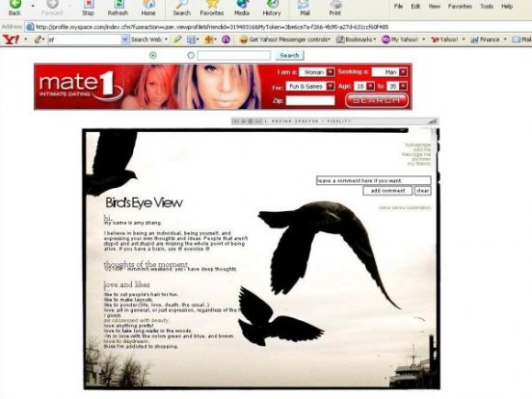Click the Yahoo toolbar pencil edit icon
Screen dimensions: 532x399
38,39
